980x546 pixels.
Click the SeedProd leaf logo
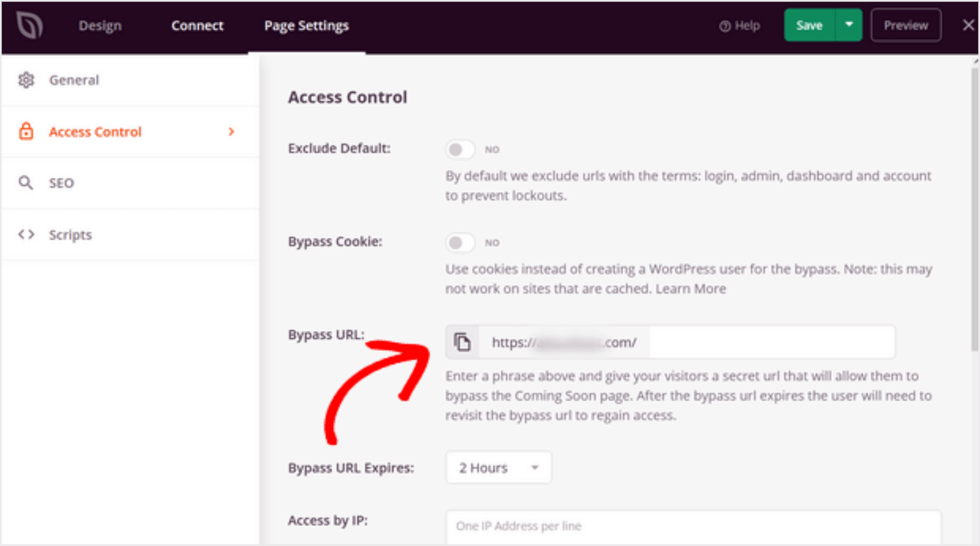pos(28,25)
